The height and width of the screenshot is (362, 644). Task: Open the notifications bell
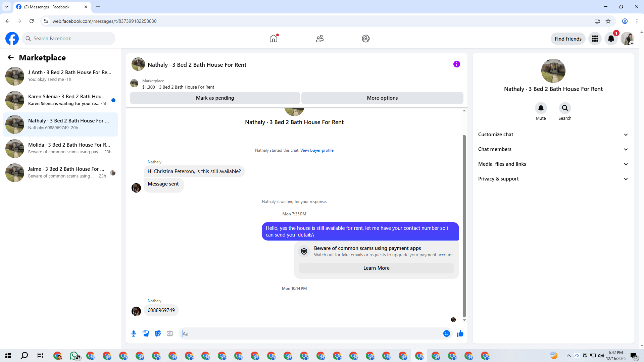(x=611, y=39)
